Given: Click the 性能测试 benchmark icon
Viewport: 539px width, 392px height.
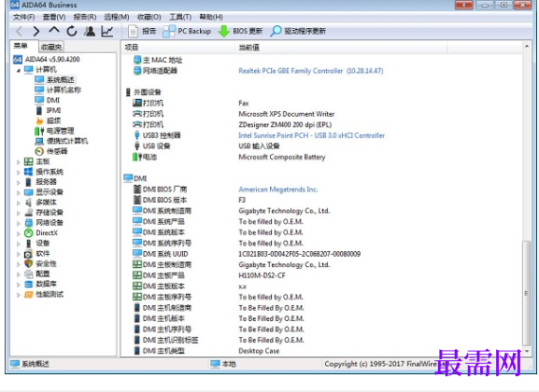Looking at the screenshot, I should tap(29, 294).
